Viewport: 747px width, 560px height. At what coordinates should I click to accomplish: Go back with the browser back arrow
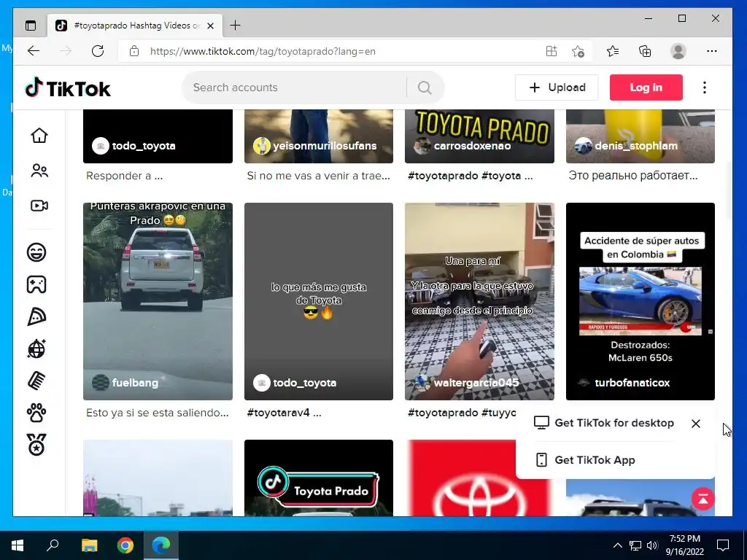coord(34,51)
